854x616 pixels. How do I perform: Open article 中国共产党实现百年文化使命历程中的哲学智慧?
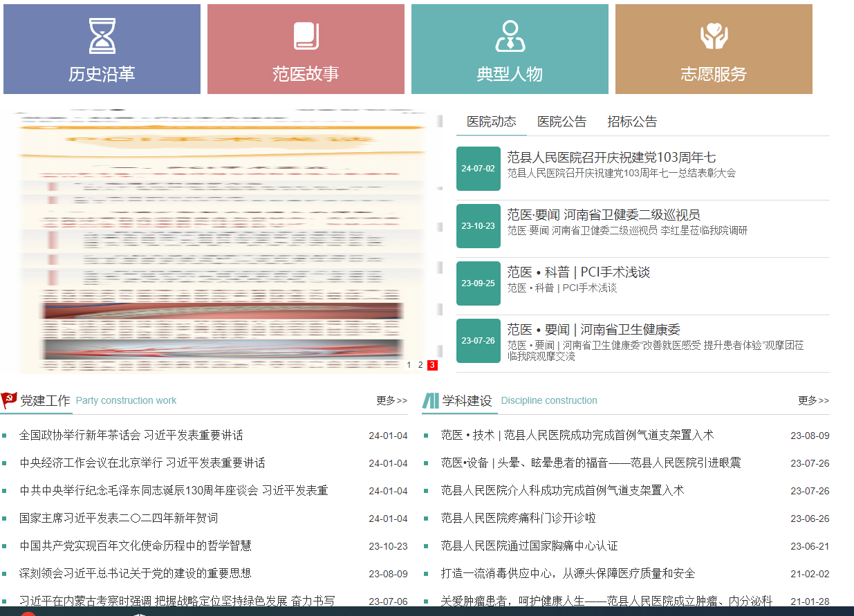tap(136, 546)
